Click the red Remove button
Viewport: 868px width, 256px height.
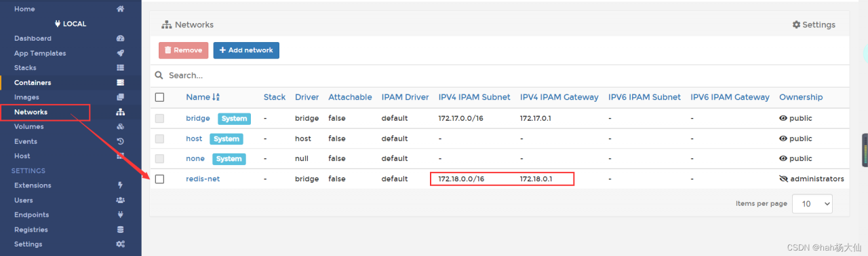click(x=183, y=50)
